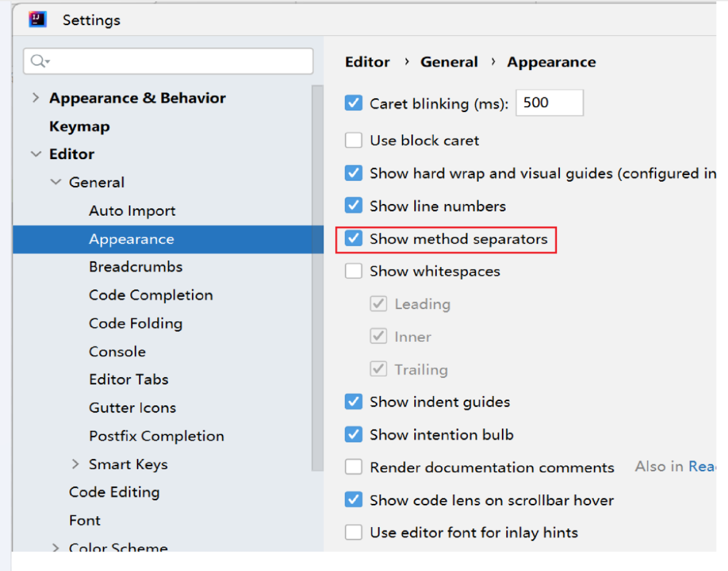Expand Appearance & Behavior section
The height and width of the screenshot is (571, 728).
coord(36,98)
